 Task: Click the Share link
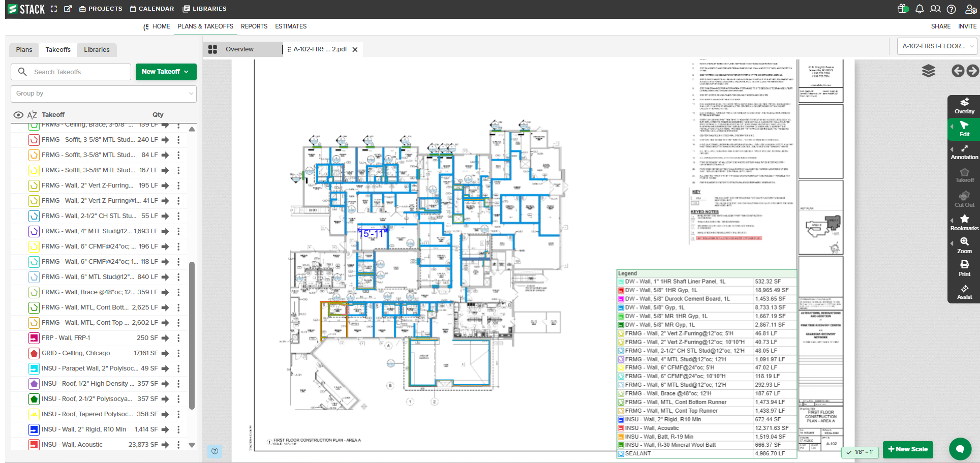(x=940, y=26)
